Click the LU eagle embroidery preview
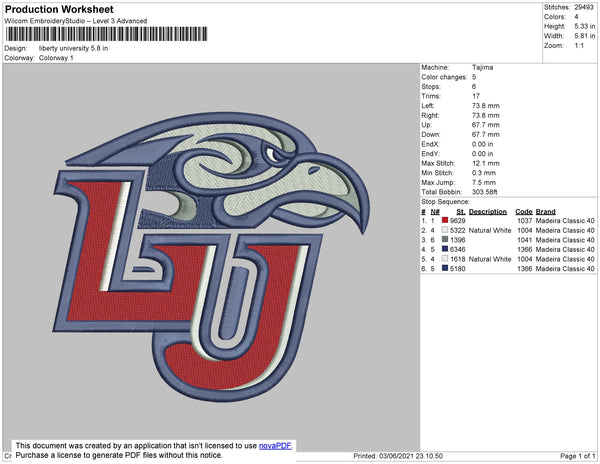 pos(212,256)
